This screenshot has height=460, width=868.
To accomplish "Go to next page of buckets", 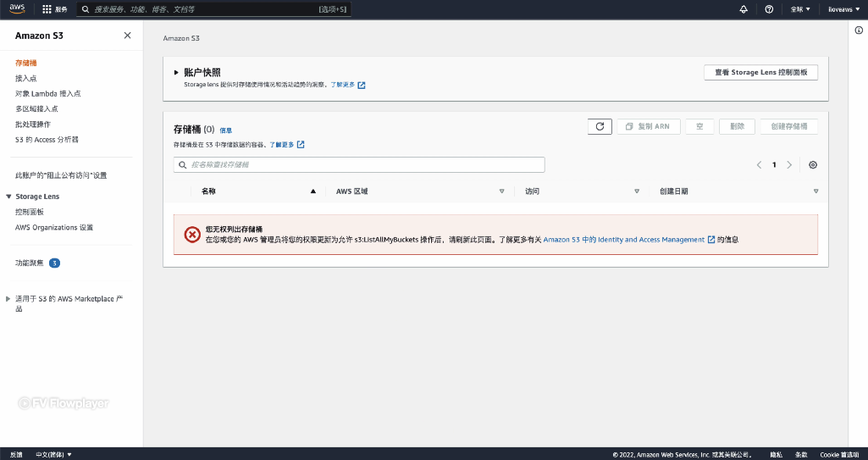I will click(789, 165).
